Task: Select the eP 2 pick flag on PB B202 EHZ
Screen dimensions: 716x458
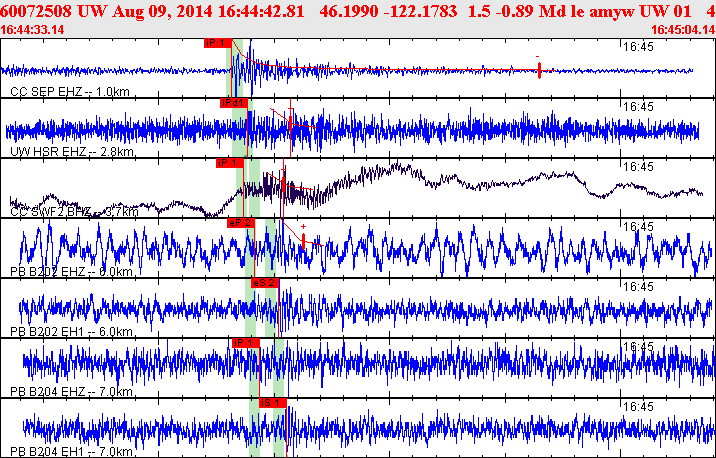Action: click(241, 222)
